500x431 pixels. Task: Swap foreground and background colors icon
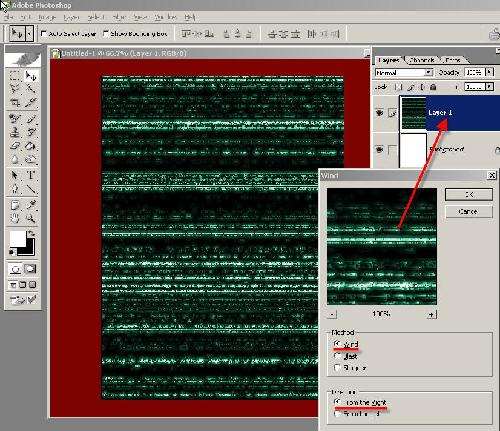[31, 233]
